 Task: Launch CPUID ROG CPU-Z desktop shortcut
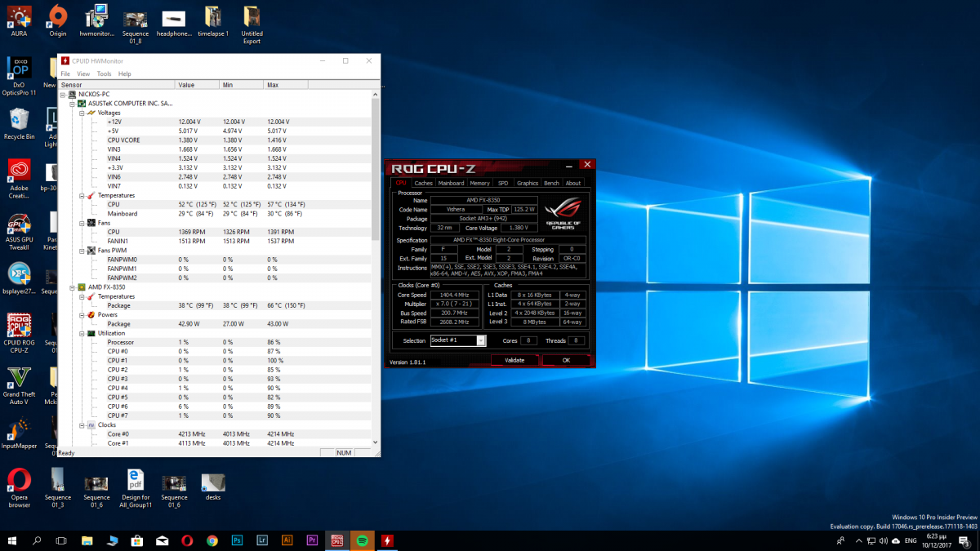pyautogui.click(x=19, y=335)
